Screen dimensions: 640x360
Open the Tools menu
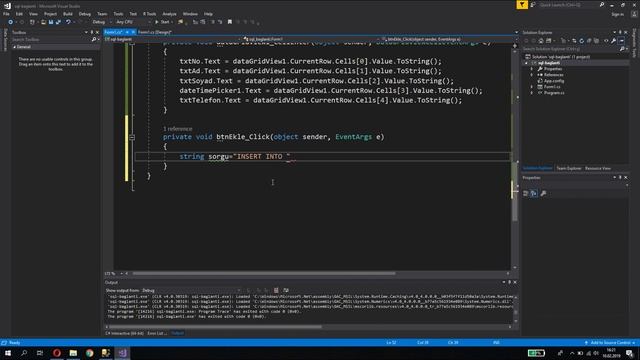tap(118, 14)
